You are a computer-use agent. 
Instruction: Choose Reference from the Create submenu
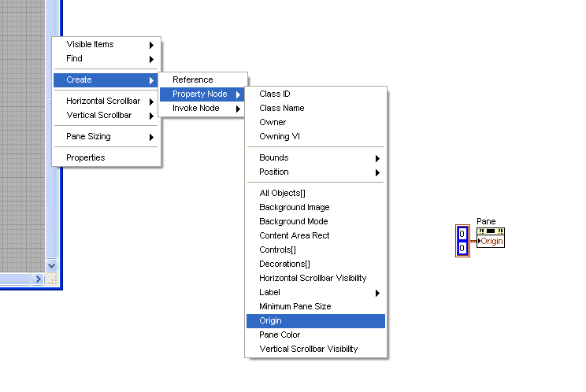click(193, 80)
